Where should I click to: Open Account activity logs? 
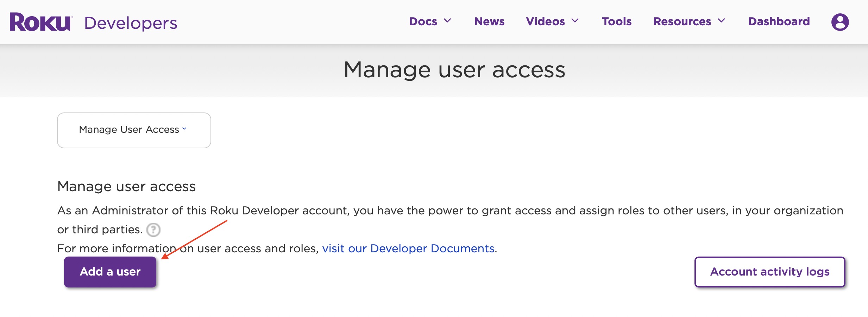pos(770,272)
